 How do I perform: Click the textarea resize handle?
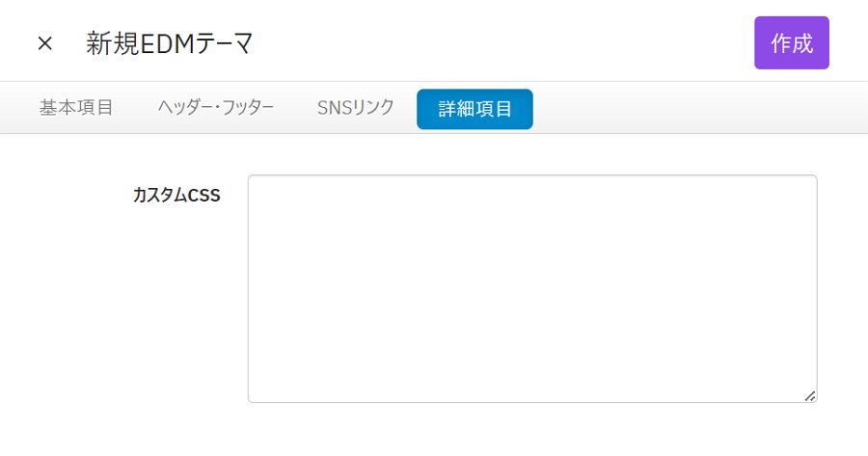810,395
